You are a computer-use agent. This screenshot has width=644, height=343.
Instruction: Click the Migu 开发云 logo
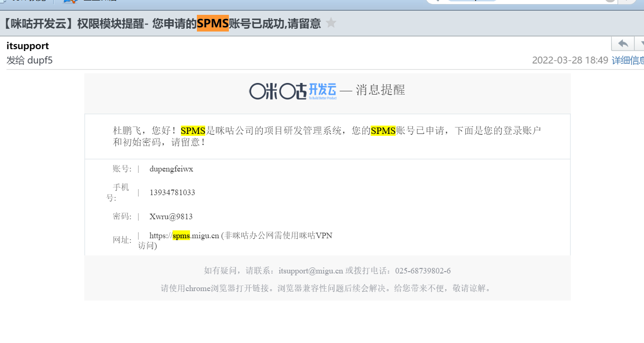293,90
